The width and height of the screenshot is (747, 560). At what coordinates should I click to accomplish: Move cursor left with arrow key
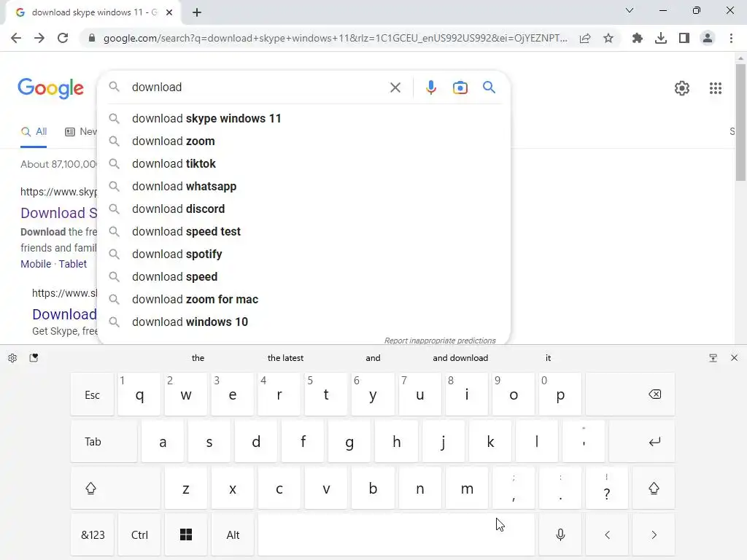click(607, 534)
